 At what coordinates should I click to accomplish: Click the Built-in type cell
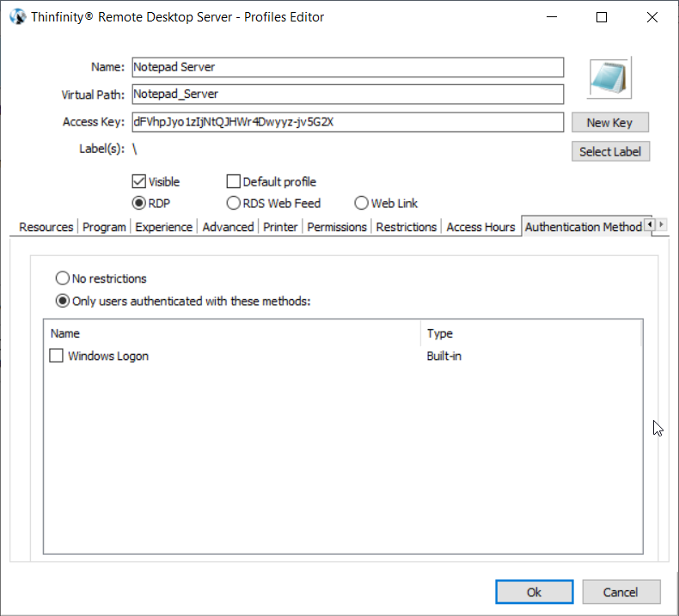coord(443,356)
